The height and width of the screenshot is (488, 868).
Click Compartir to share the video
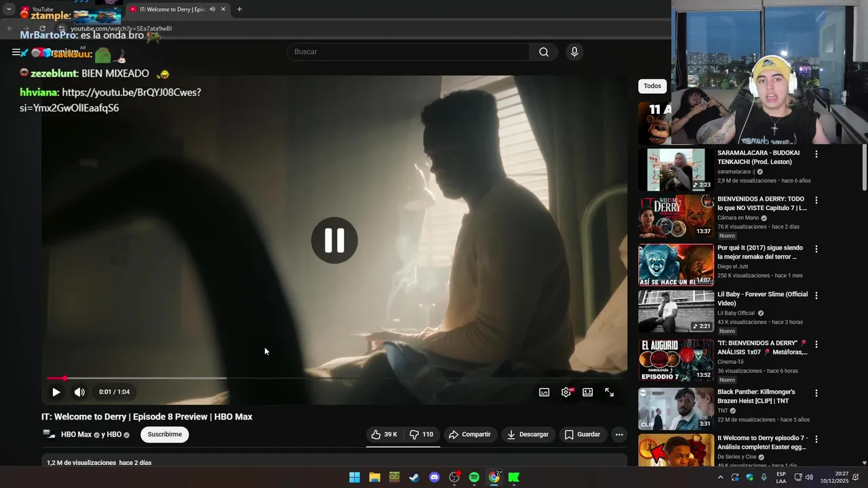470,434
